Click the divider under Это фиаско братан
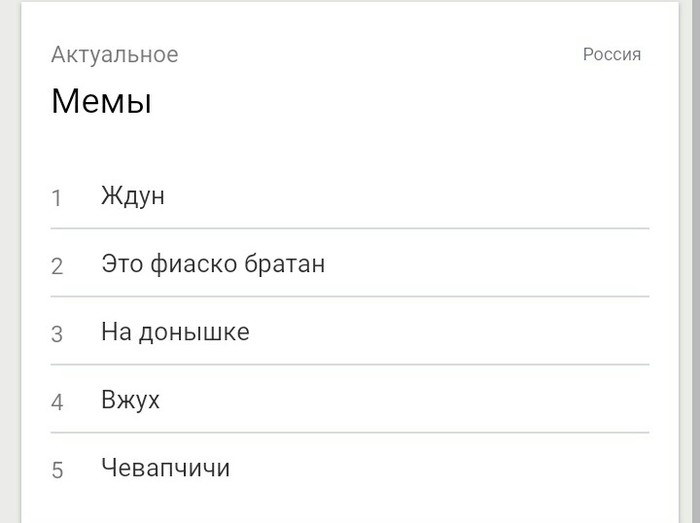 [350, 297]
